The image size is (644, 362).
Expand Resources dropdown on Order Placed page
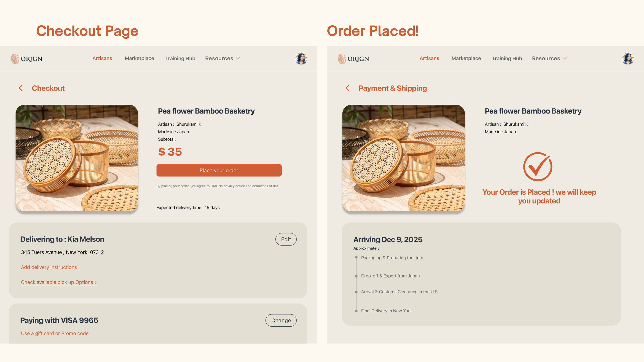point(549,58)
